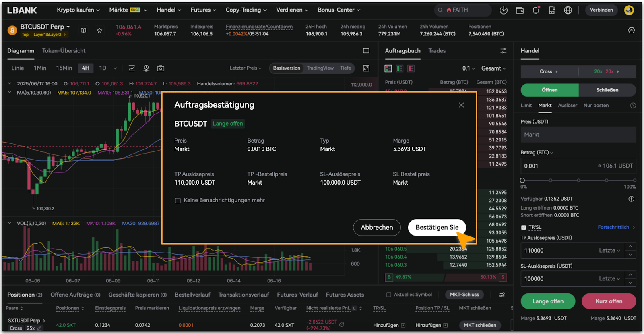This screenshot has height=334, width=644.
Task: Click the globe language icon
Action: [x=568, y=10]
